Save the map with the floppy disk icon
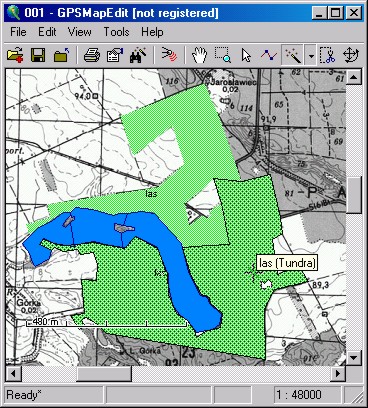368x408 pixels. coord(38,55)
